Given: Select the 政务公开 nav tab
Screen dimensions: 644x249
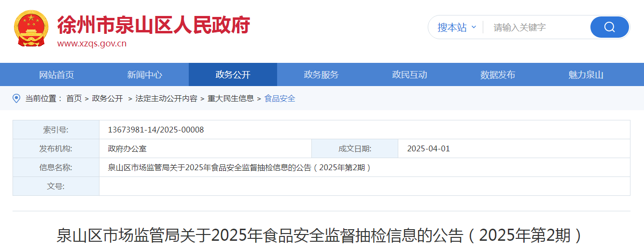Looking at the screenshot, I should click(x=233, y=74).
